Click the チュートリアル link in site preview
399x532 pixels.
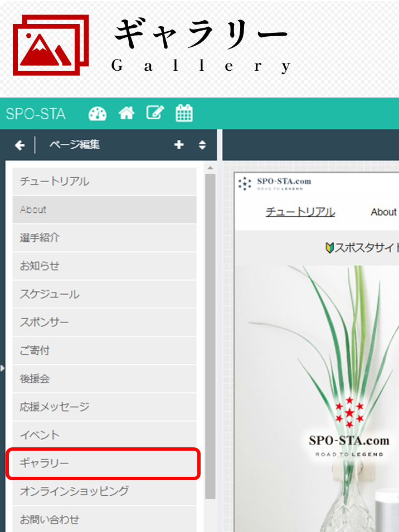[300, 212]
